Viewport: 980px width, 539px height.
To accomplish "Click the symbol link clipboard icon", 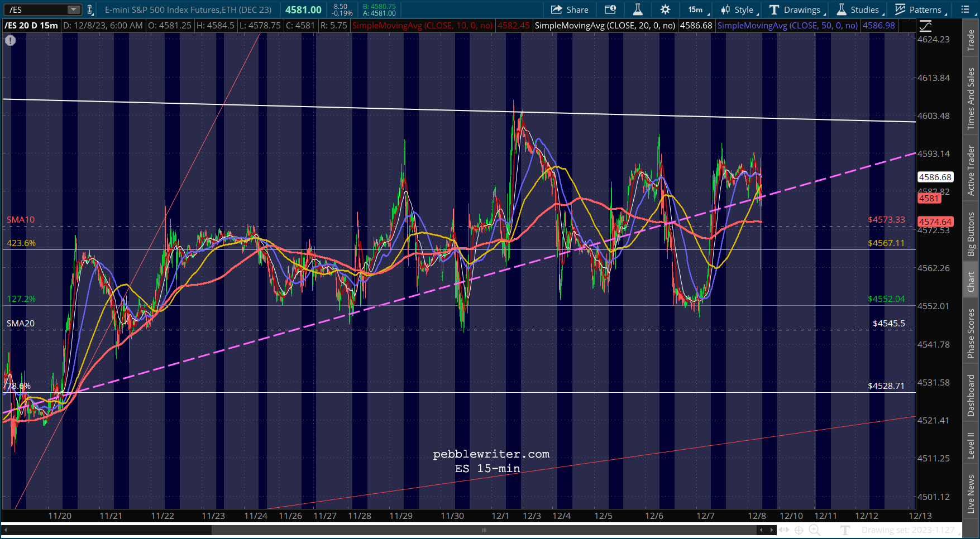I will point(90,9).
